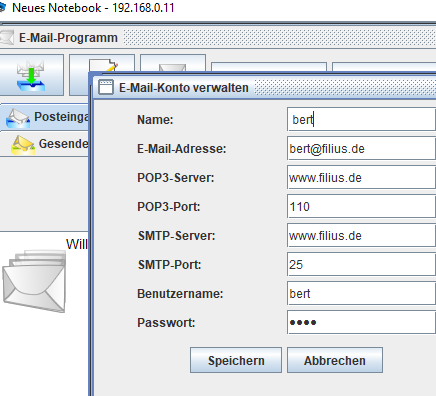Screen dimensions: 436x396
Task: Open the Gesendete sent folder
Action: coord(45,144)
